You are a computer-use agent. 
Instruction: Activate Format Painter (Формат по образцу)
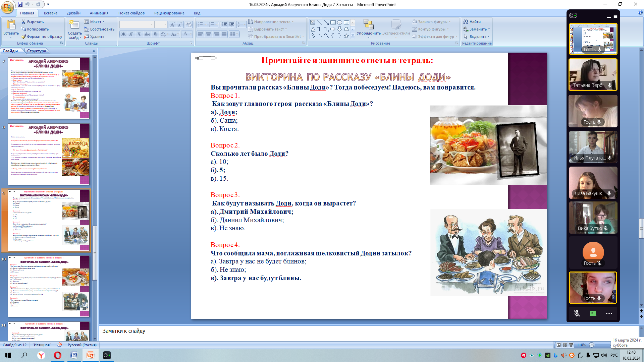[x=42, y=37]
